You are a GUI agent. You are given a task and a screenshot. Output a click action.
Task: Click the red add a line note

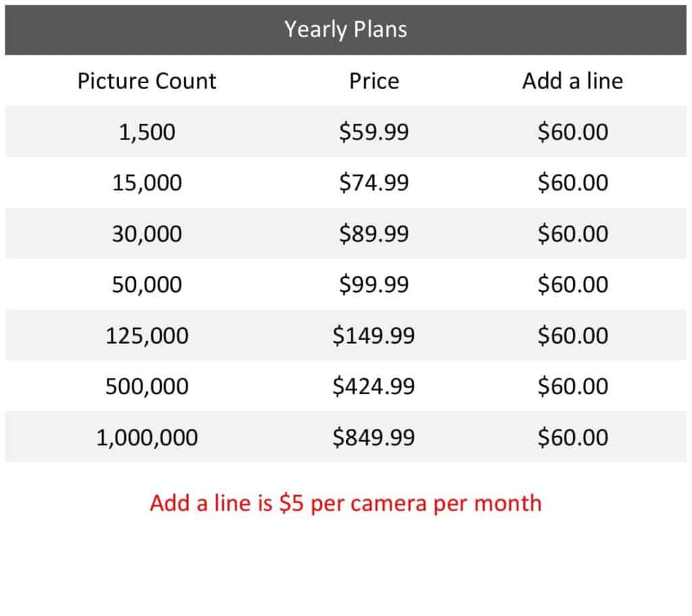click(x=345, y=504)
